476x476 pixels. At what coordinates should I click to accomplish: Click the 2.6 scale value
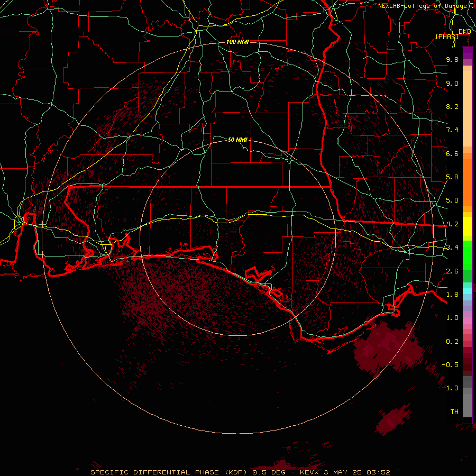[452, 271]
